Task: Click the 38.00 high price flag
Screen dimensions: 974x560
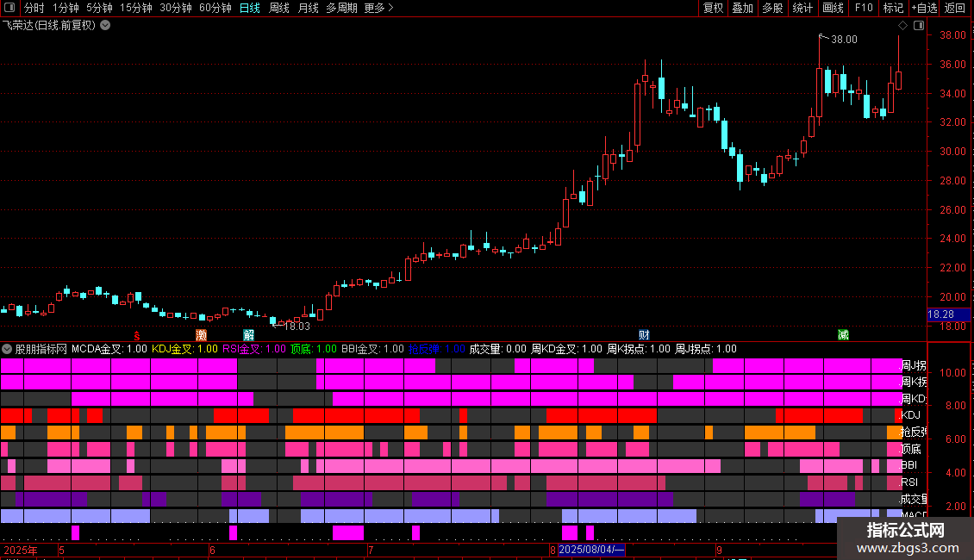Action: [844, 39]
